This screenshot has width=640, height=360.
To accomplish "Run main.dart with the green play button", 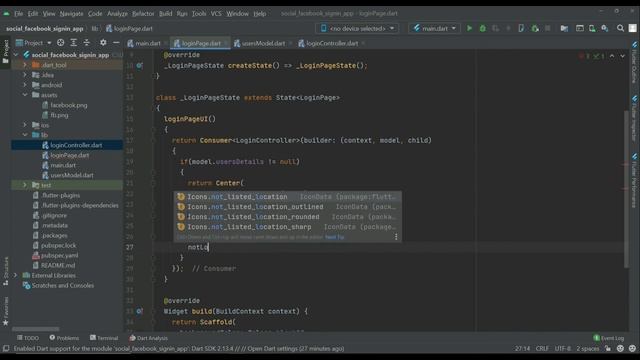I will pos(469,28).
